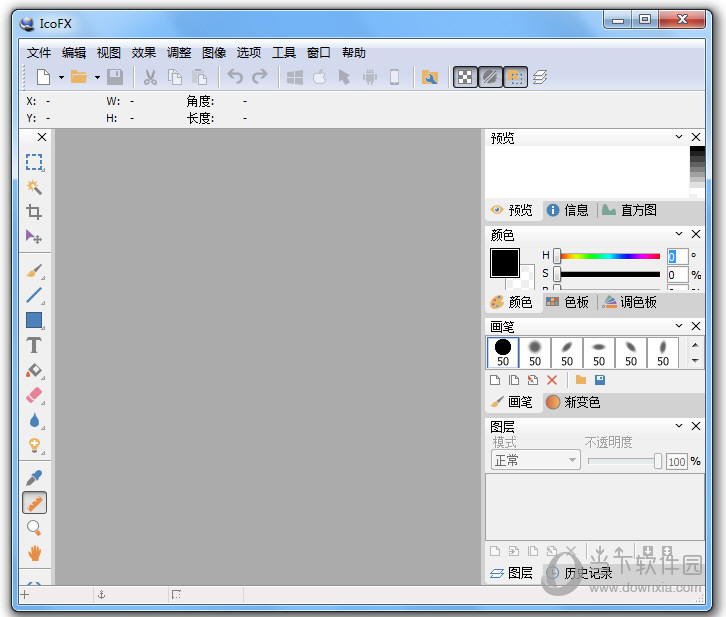Close the 画笔 panel
Image resolution: width=726 pixels, height=617 pixels.
(x=695, y=326)
